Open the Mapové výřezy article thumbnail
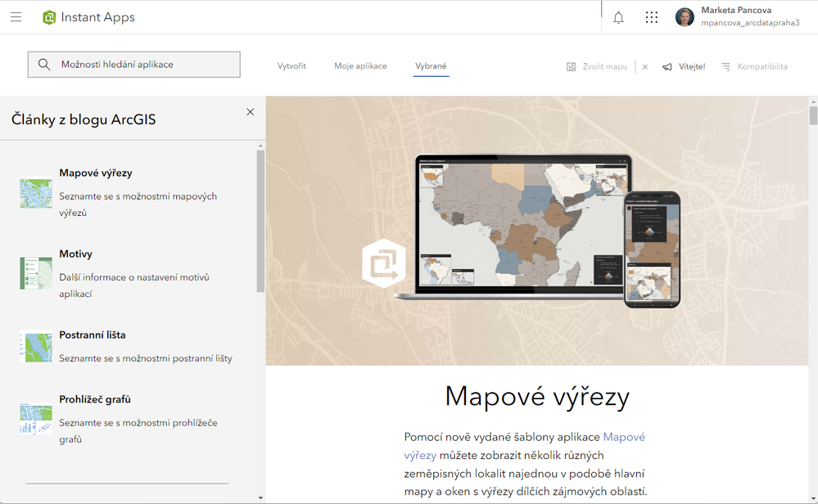The image size is (818, 504). click(36, 193)
